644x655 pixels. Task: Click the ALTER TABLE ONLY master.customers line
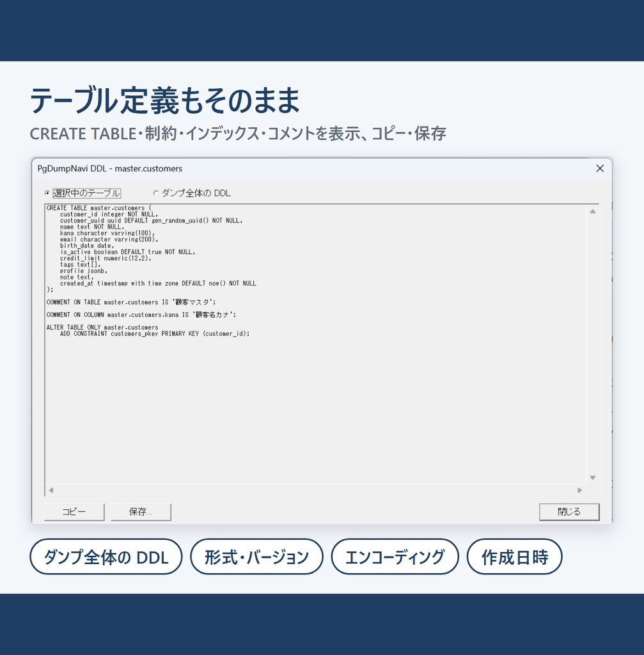click(102, 327)
